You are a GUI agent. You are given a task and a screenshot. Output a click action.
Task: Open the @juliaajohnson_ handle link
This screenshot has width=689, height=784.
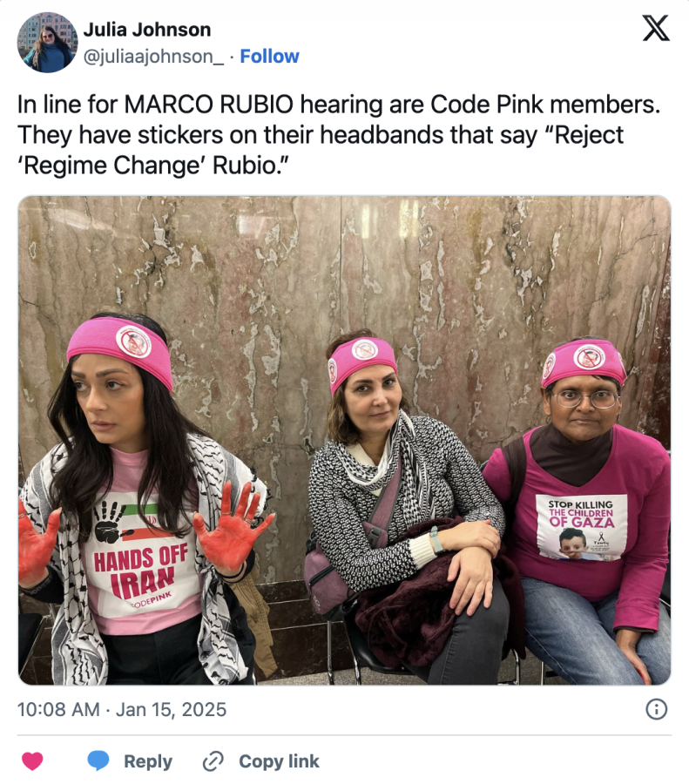coord(153,57)
